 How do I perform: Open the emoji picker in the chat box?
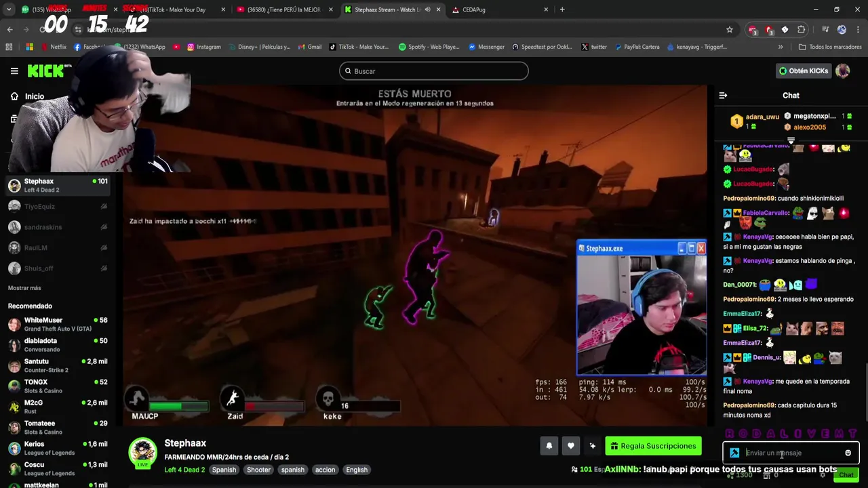click(848, 453)
